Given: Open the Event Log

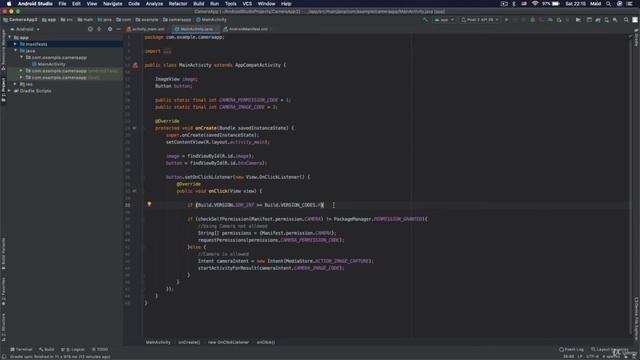Looking at the screenshot, I should click(x=571, y=349).
